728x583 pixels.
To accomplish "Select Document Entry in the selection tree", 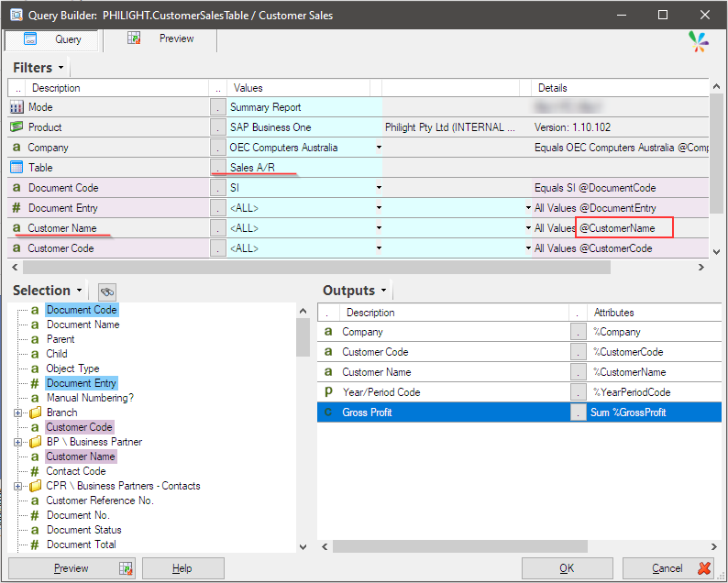I will click(x=82, y=383).
